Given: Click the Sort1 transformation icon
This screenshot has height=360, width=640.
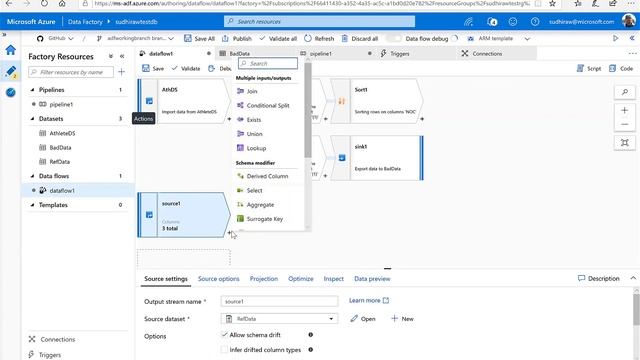Looking at the screenshot, I should pyautogui.click(x=342, y=101).
